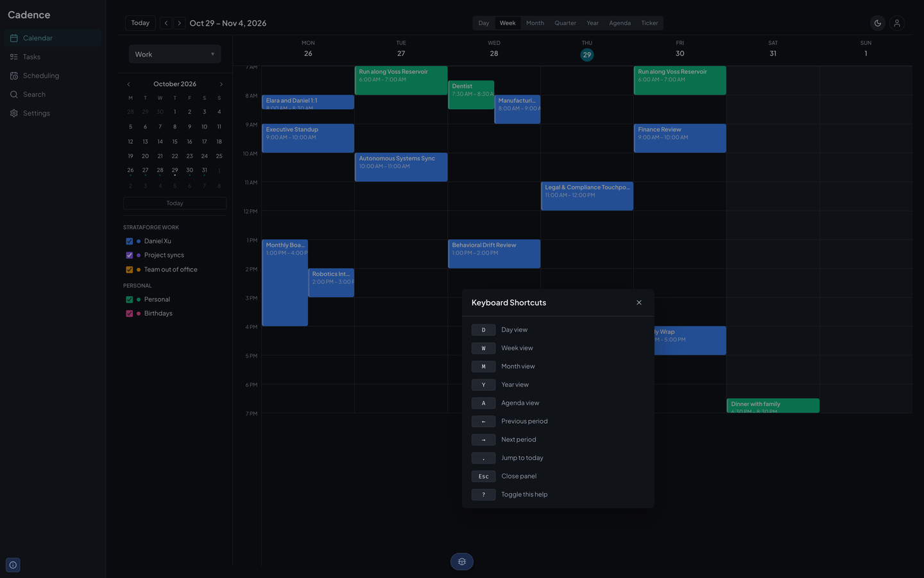Switch to Quarter view tab
Image resolution: width=924 pixels, height=578 pixels.
click(565, 23)
